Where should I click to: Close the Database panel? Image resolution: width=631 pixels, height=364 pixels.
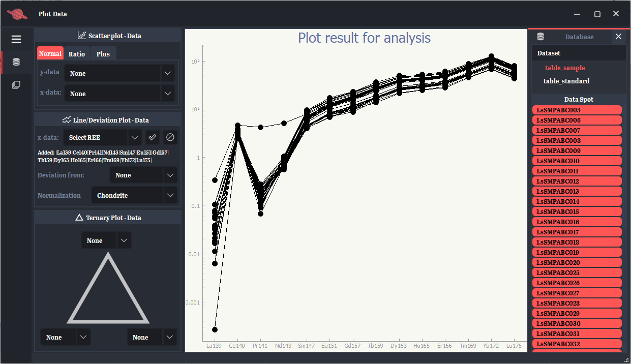pos(618,37)
